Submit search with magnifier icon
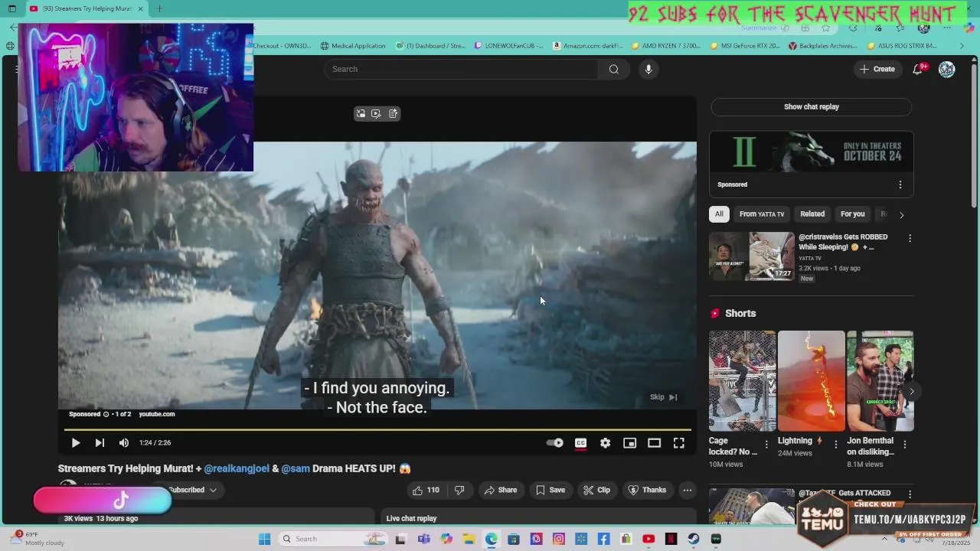 coord(613,69)
